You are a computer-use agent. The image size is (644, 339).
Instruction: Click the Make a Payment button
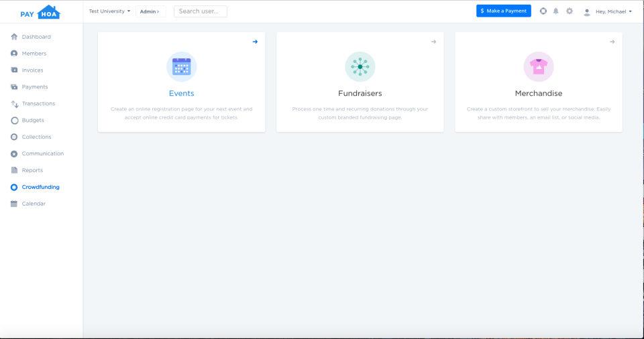tap(504, 11)
